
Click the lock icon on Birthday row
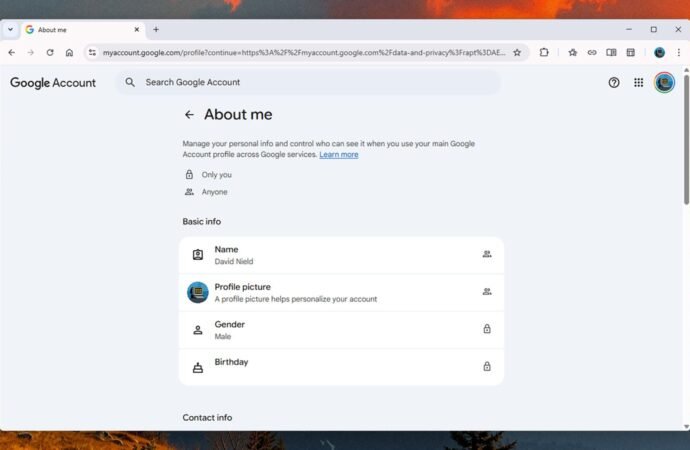tap(487, 366)
